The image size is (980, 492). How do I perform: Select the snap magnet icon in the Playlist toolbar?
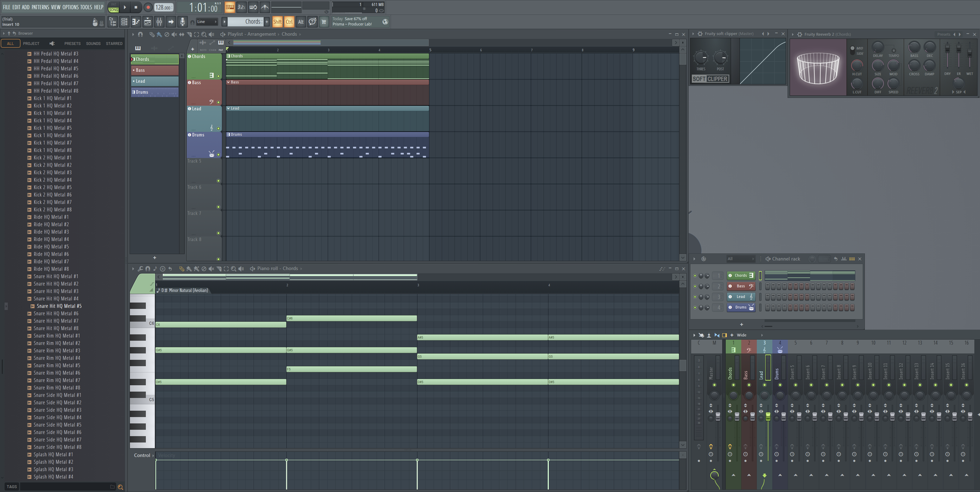[140, 34]
